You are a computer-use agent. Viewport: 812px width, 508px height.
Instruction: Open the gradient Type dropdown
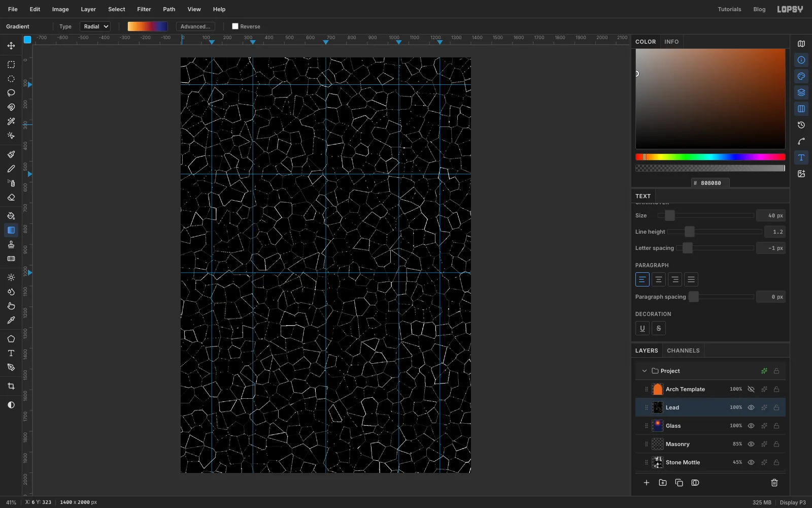pyautogui.click(x=95, y=26)
